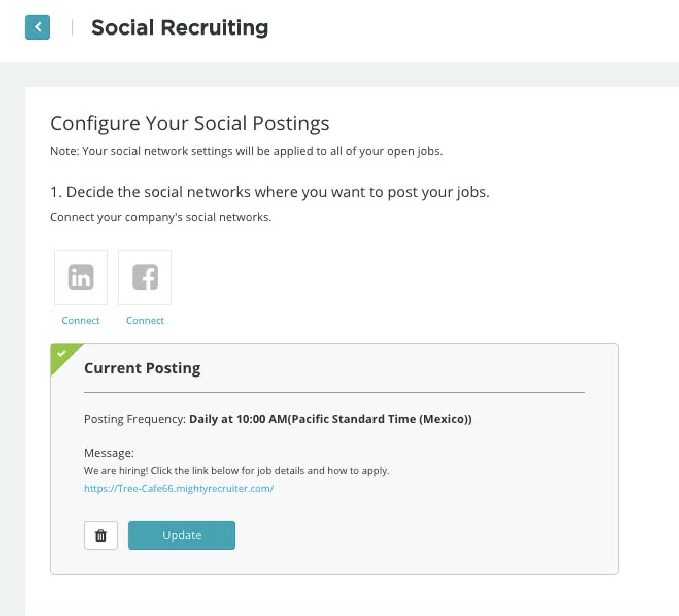
Task: Click the divider line under Current Posting
Action: (334, 392)
